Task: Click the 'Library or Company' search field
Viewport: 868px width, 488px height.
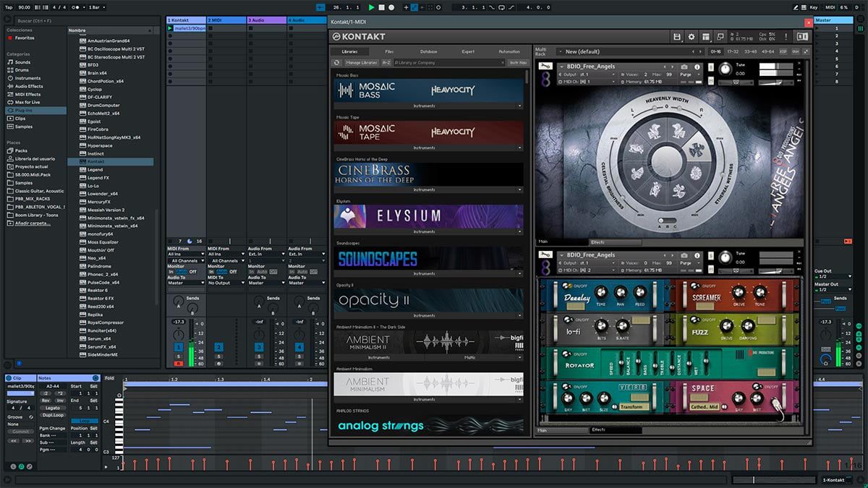Action: [449, 63]
